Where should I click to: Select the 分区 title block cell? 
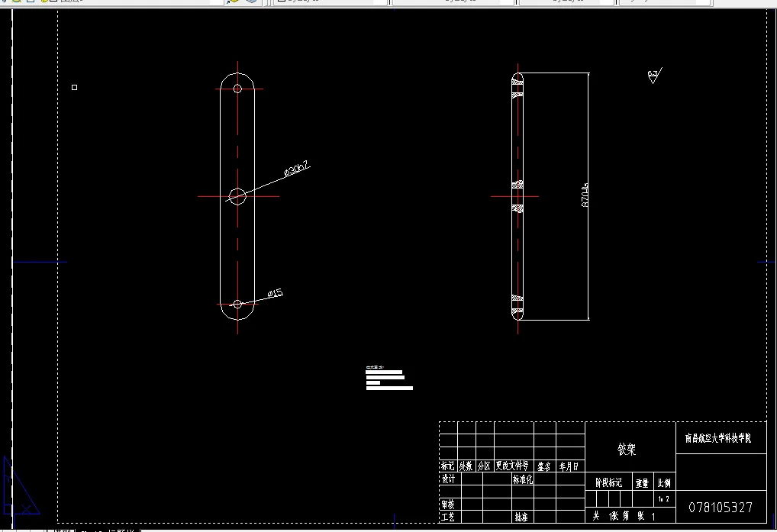click(484, 466)
